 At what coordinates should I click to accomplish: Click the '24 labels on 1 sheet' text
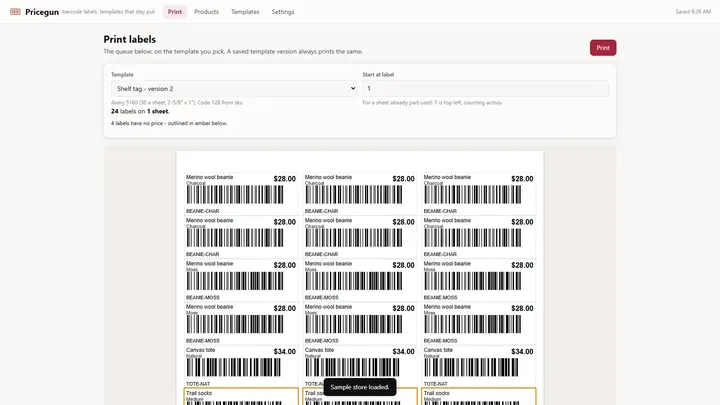tap(140, 112)
